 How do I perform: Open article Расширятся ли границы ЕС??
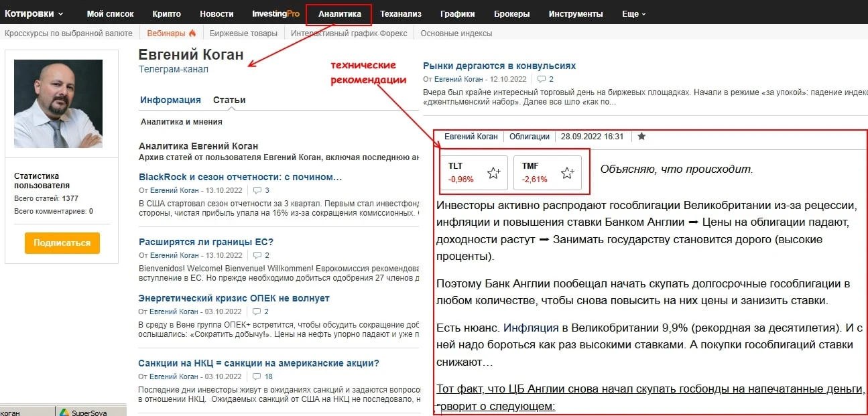pyautogui.click(x=206, y=242)
